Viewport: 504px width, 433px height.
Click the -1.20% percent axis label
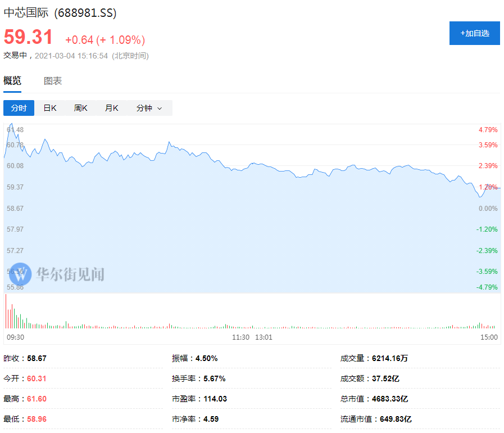487,229
